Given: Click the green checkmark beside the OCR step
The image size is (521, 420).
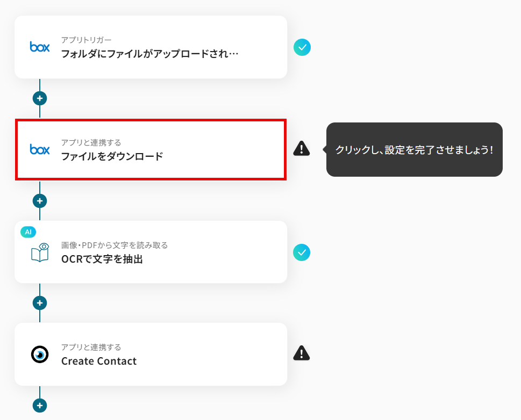Looking at the screenshot, I should click(x=302, y=252).
